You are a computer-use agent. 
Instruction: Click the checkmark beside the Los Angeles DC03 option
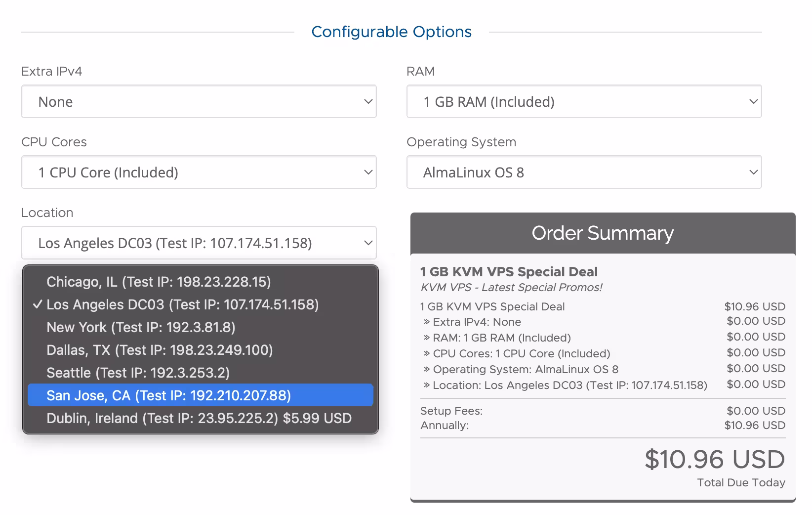coord(37,305)
